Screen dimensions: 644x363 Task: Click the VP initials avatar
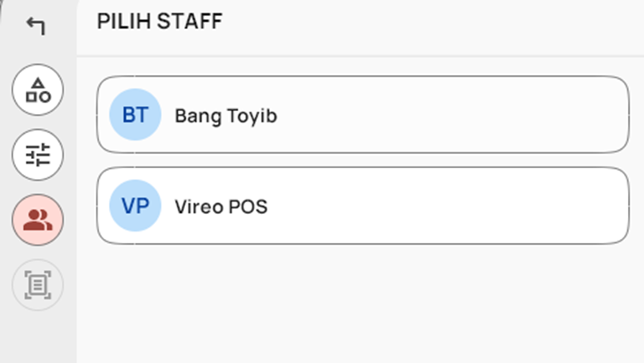click(135, 206)
